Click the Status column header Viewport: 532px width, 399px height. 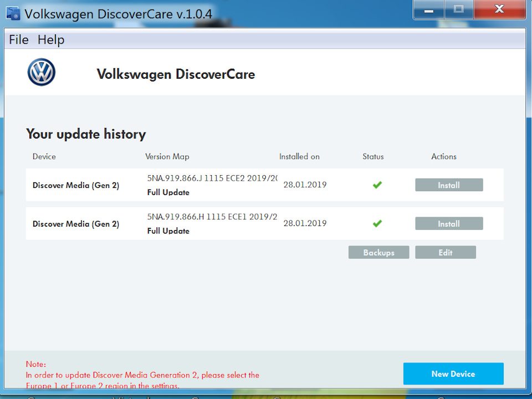pos(373,156)
